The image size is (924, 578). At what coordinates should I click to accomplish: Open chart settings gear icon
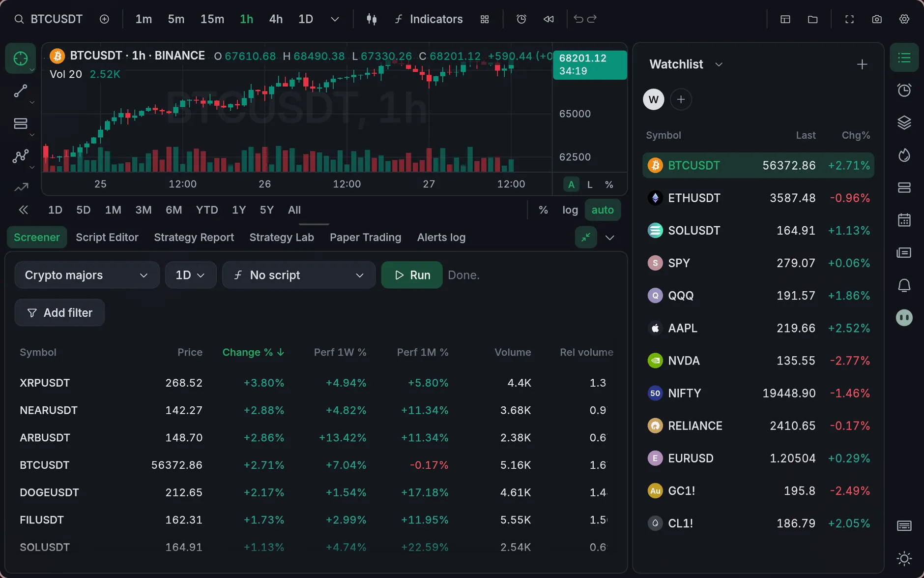click(x=904, y=19)
